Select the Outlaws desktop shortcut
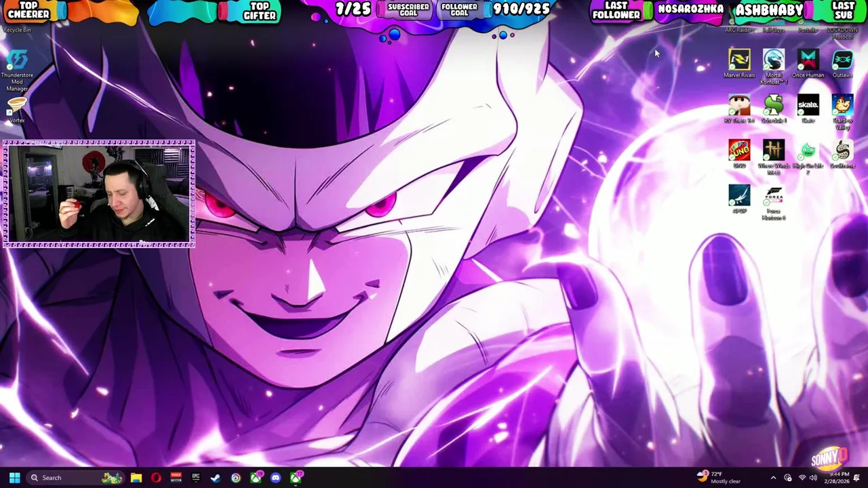The height and width of the screenshot is (488, 868). tap(842, 64)
